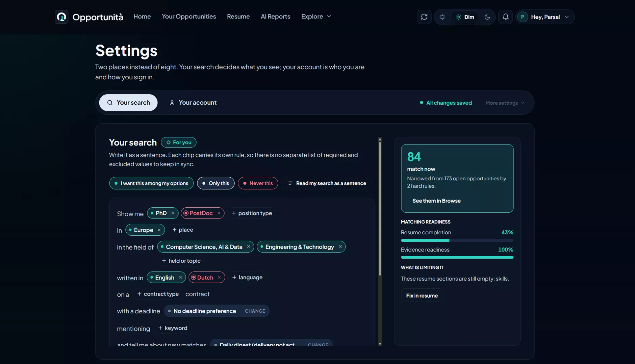Screen dimensions: 635x364
Task: Select the Your search tab
Action: tap(128, 103)
